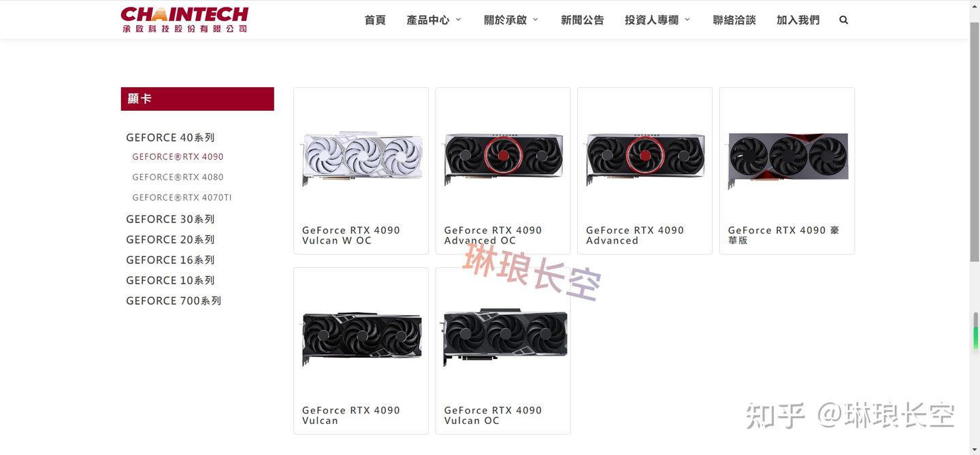
Task: Open the 加入我們 link
Action: (798, 20)
